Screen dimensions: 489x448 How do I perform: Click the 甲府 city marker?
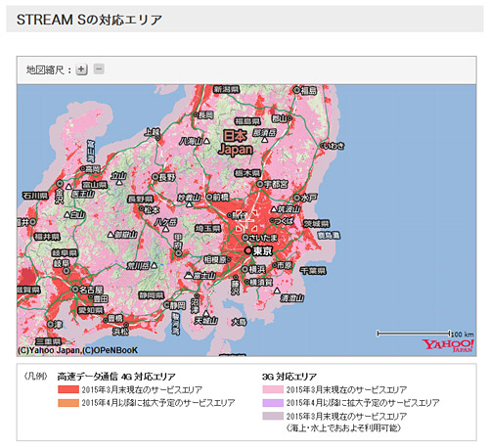[x=178, y=253]
